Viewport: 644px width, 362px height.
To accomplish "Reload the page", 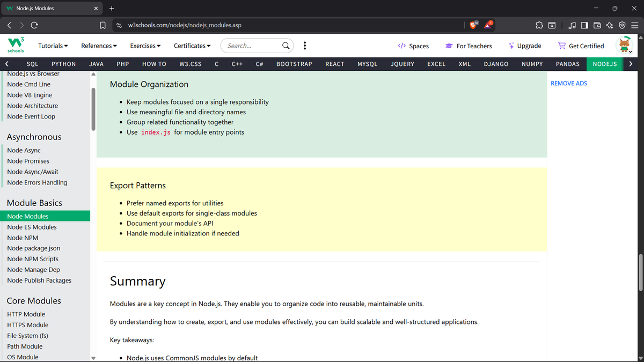I will (34, 25).
